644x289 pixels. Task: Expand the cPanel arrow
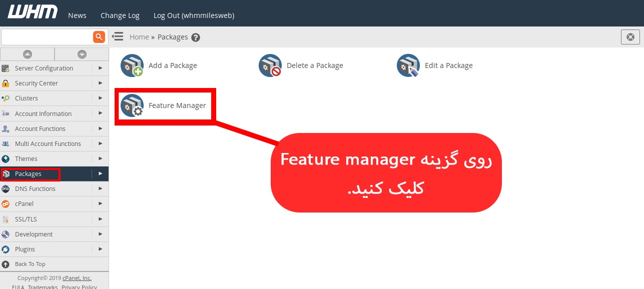point(100,203)
